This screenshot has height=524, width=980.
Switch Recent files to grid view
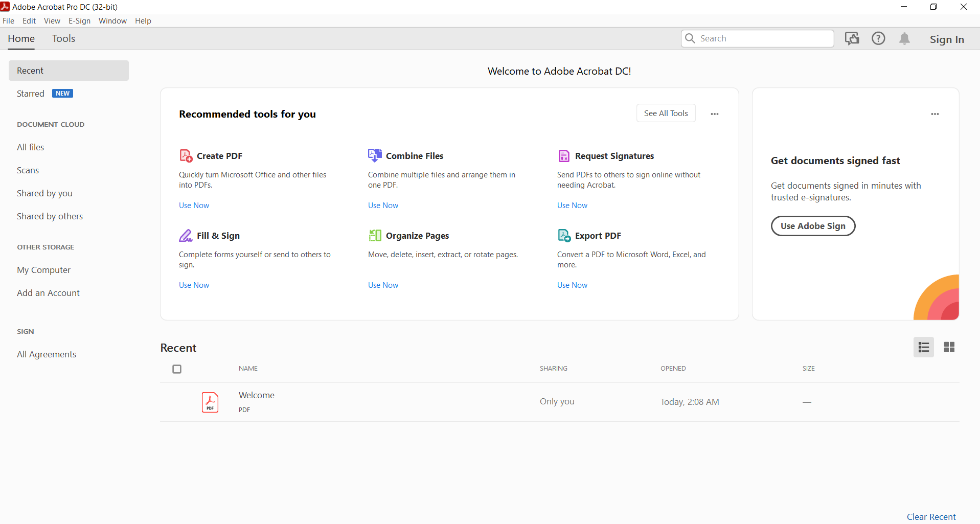[x=949, y=348]
